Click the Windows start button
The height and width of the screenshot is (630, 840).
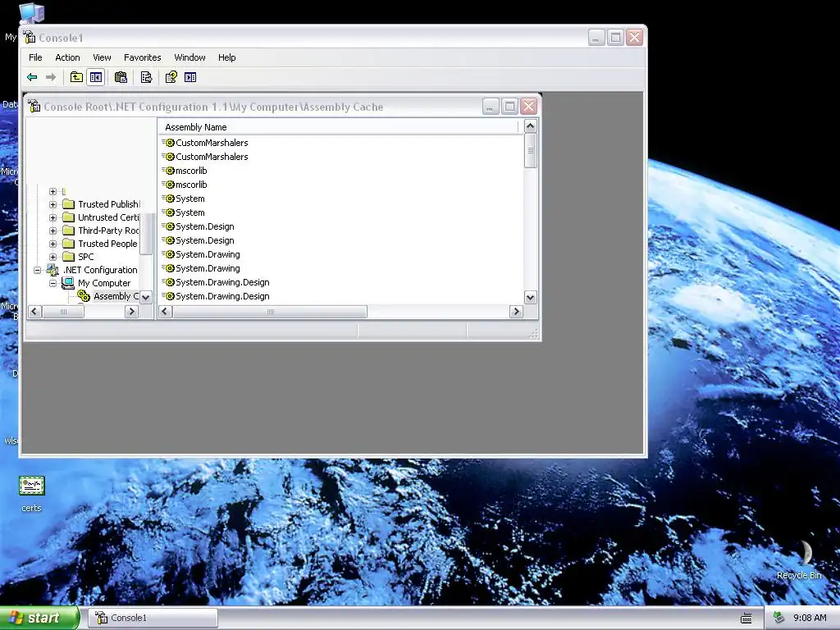[x=39, y=618]
